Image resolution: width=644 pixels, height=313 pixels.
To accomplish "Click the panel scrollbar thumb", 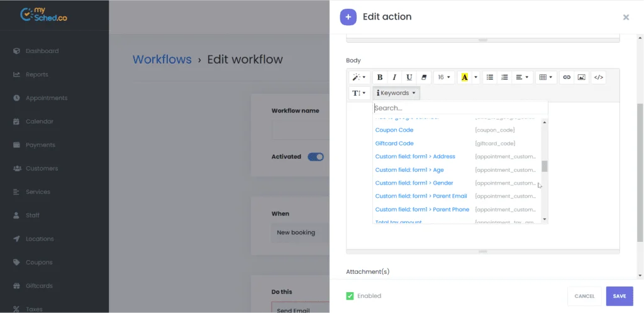I will coord(640,173).
